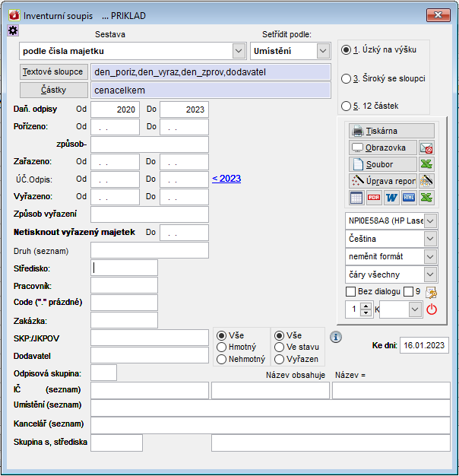The height and width of the screenshot is (476, 459).
Task: Export report to HTML
Action: point(409,198)
